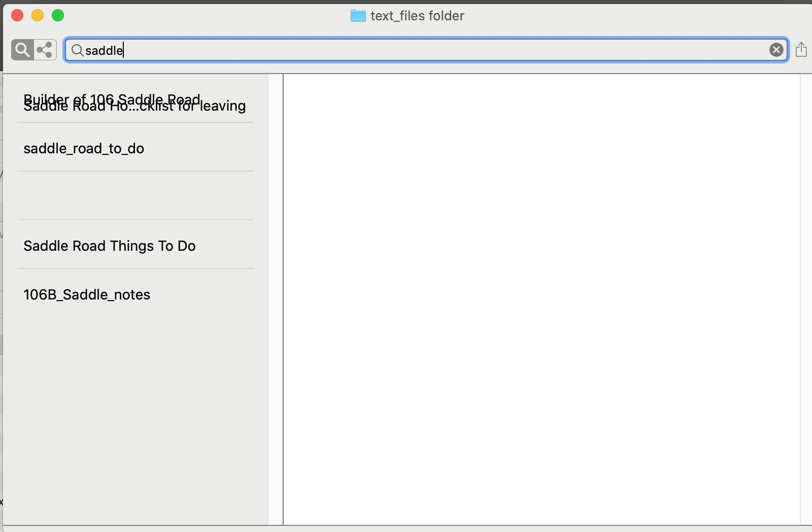Click the blue folder icon in title bar
The width and height of the screenshot is (812, 532).
tap(358, 16)
